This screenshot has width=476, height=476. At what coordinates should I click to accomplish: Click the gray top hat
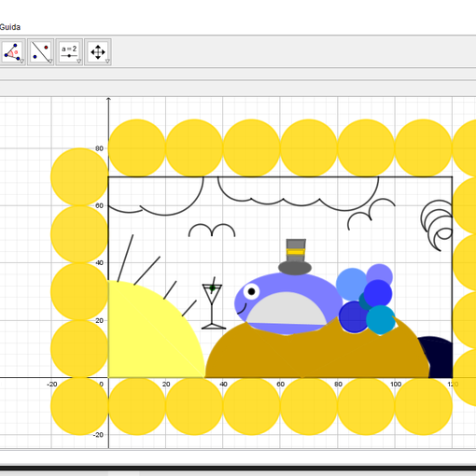click(x=295, y=257)
